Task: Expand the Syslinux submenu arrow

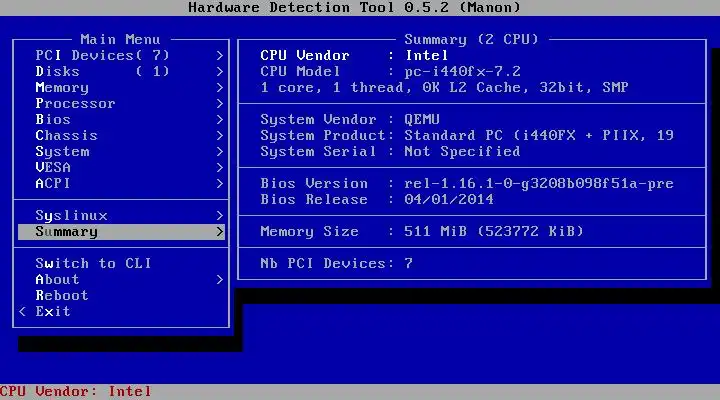Action: coord(219,216)
